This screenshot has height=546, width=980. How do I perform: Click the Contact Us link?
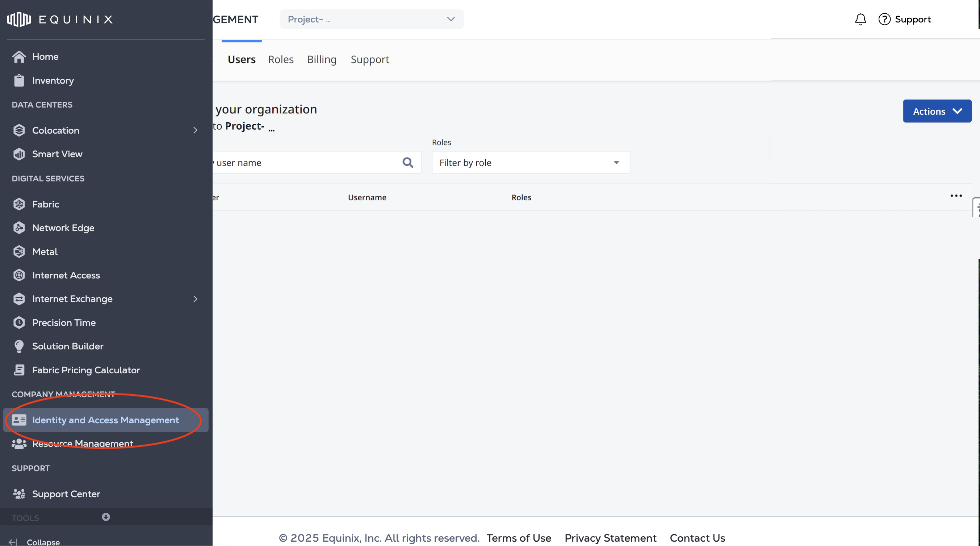698,538
